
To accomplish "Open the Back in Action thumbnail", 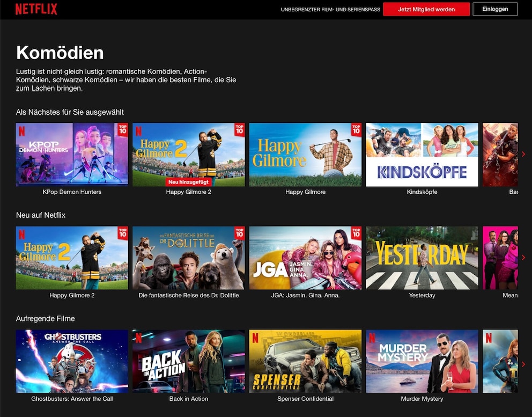I will [x=189, y=361].
